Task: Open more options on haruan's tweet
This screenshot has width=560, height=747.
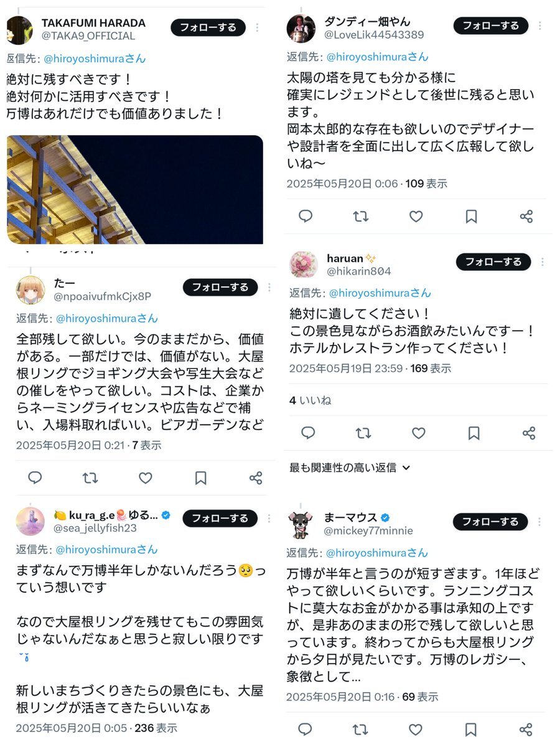Action: click(x=543, y=262)
